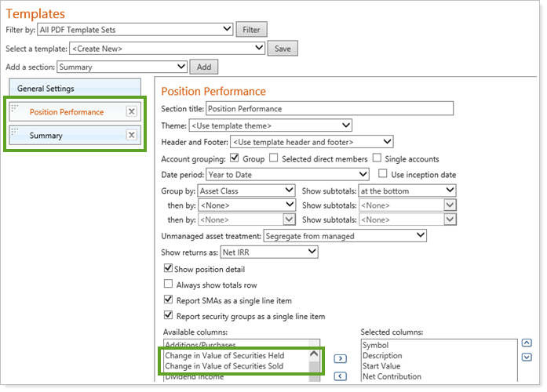547x392 pixels.
Task: Remove the Summary section with X
Action: [132, 135]
